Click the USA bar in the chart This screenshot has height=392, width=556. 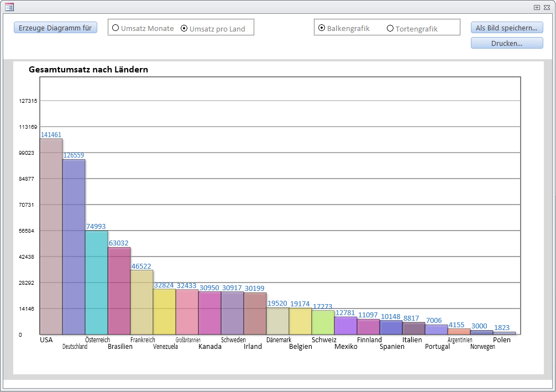tap(51, 238)
